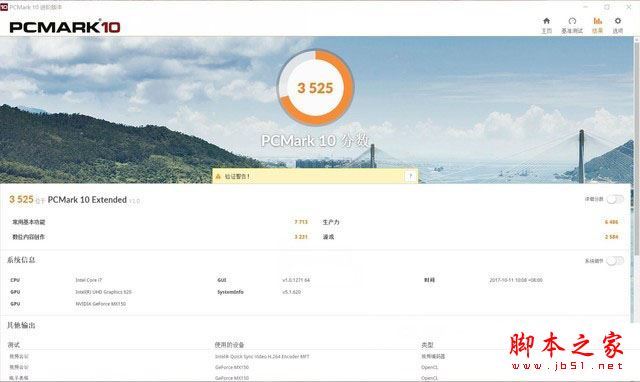Open the Options (选项) gear tab
This screenshot has width=640, height=382.
[618, 25]
